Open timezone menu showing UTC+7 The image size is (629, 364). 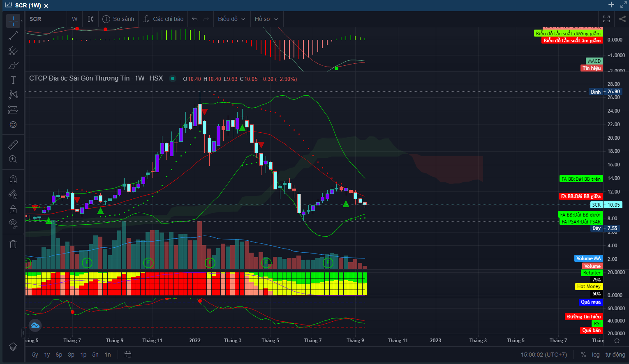[x=544, y=355]
